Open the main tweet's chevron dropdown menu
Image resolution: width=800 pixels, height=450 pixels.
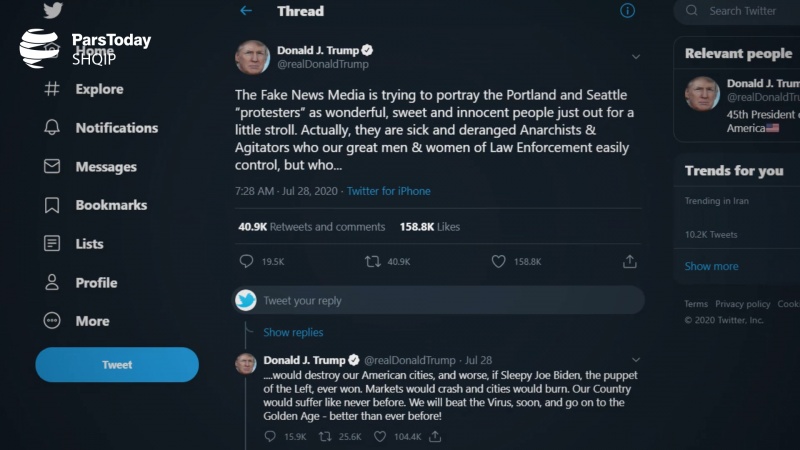pyautogui.click(x=635, y=57)
